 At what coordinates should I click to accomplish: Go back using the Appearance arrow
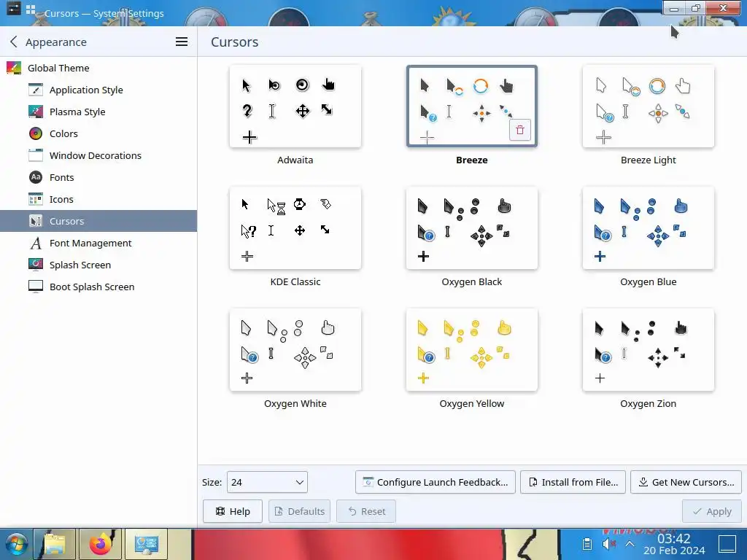pos(14,42)
